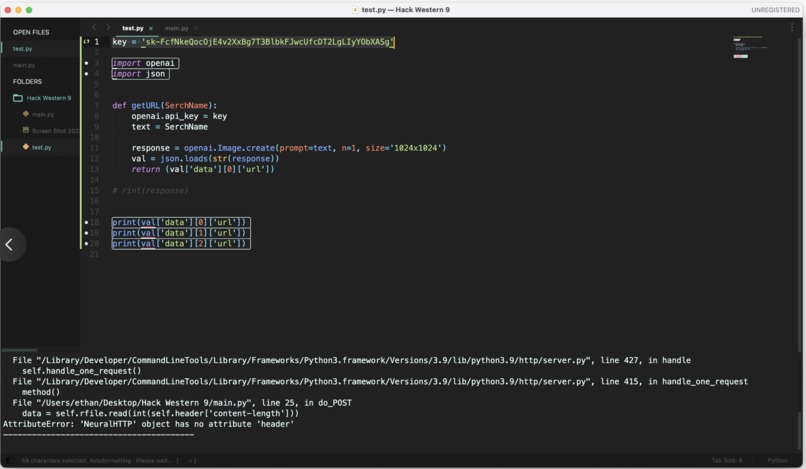Click the green macOS zoom button

click(29, 10)
